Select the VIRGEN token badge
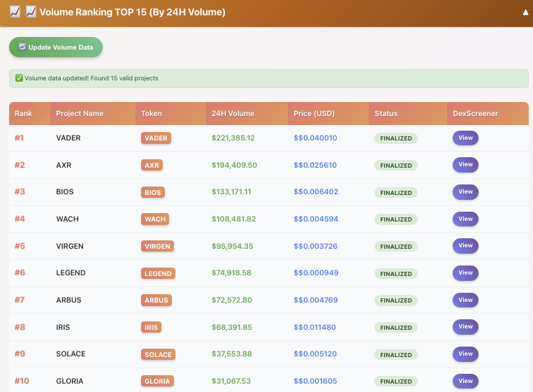Screen dimensions: 533x392 click(x=157, y=246)
